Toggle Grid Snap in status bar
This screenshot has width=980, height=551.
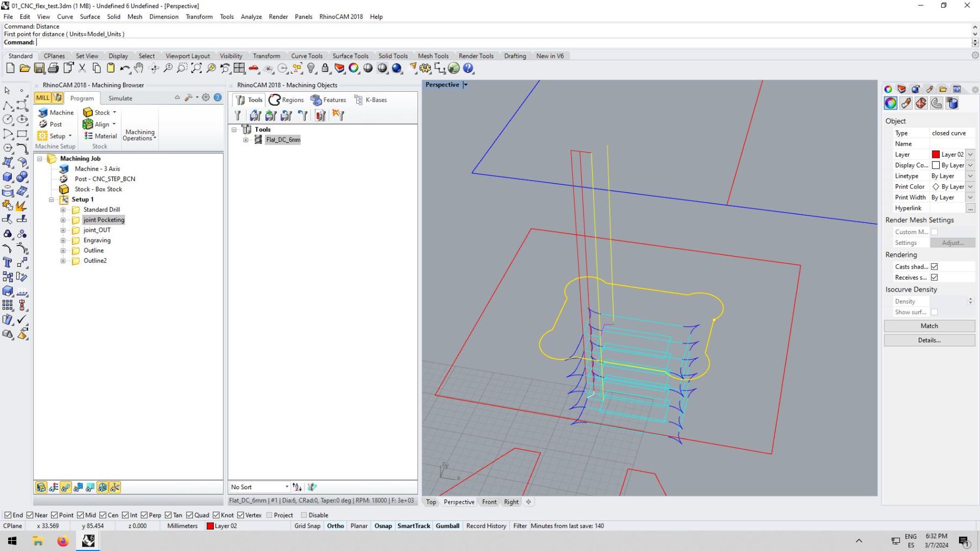coord(307,526)
